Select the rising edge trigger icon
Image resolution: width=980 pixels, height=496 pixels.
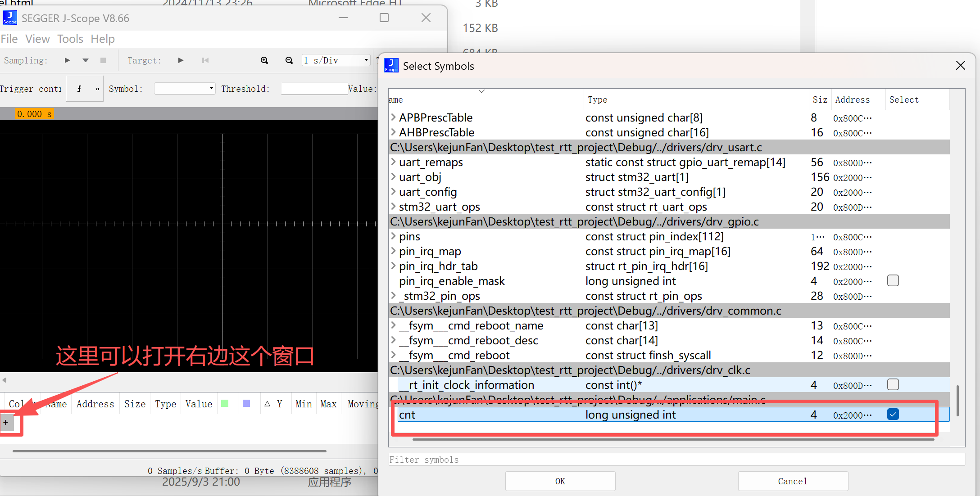coord(79,89)
